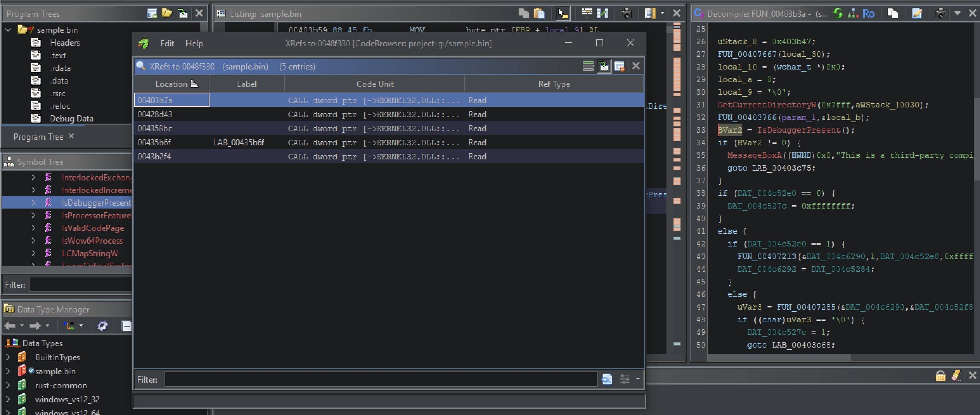This screenshot has width=980, height=415.
Task: Click the Program Trees create default tree icon
Action: point(151,14)
